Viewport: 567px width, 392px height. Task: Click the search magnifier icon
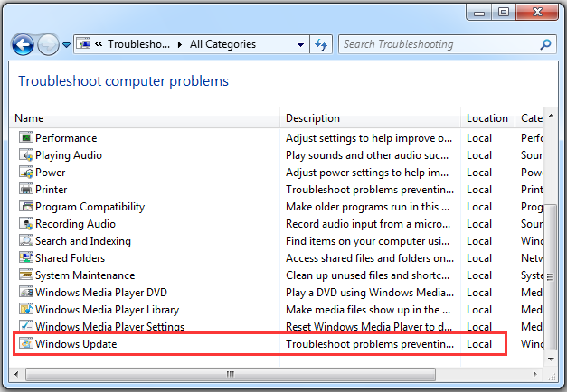coord(545,44)
